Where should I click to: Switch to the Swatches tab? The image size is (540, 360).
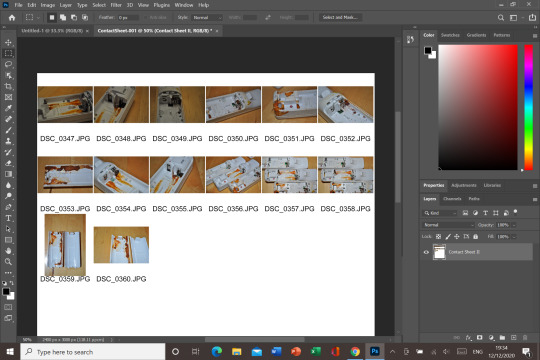pos(450,35)
